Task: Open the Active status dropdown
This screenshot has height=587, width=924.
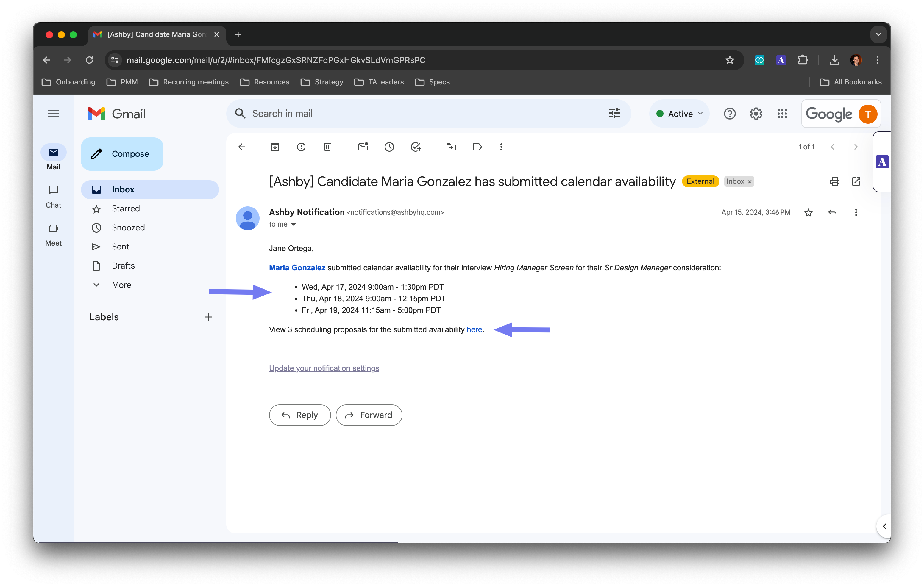Action: (x=679, y=114)
